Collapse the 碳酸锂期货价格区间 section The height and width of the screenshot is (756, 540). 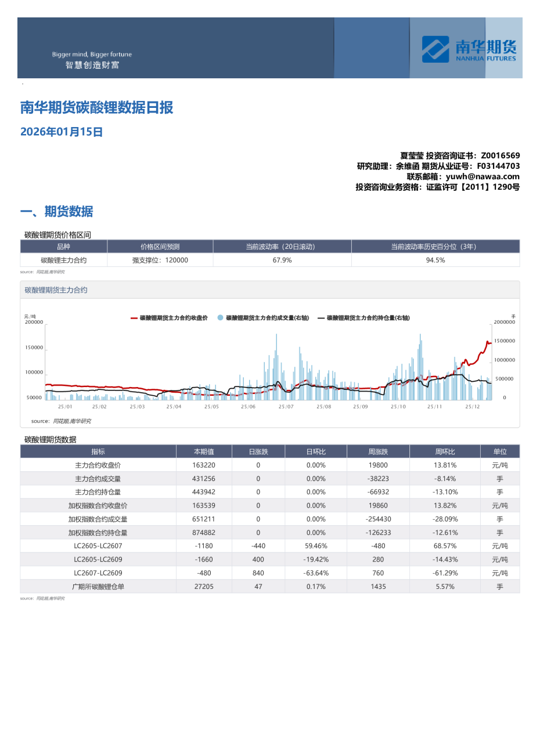(x=58, y=234)
